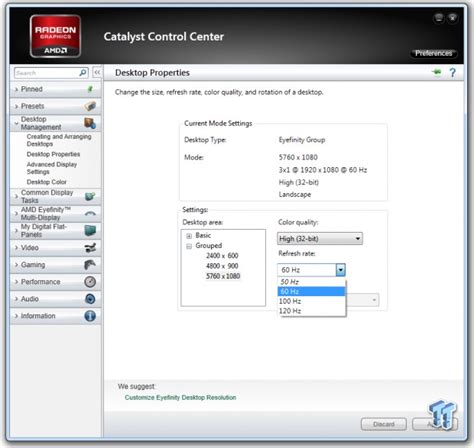Click the Eyefinity Group desktop type text
Screen dimensions: 474x448
point(302,140)
